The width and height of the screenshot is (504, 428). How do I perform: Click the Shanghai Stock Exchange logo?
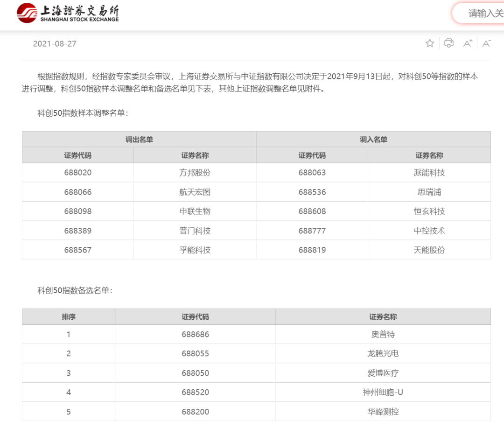[x=68, y=13]
